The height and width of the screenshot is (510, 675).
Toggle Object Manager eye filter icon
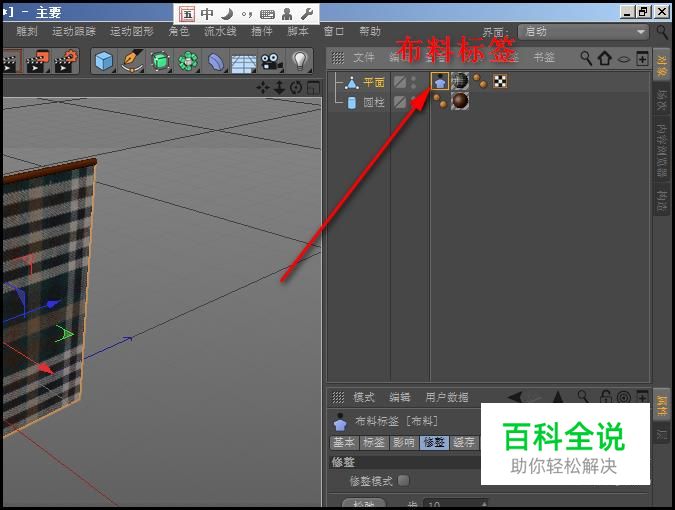[624, 59]
